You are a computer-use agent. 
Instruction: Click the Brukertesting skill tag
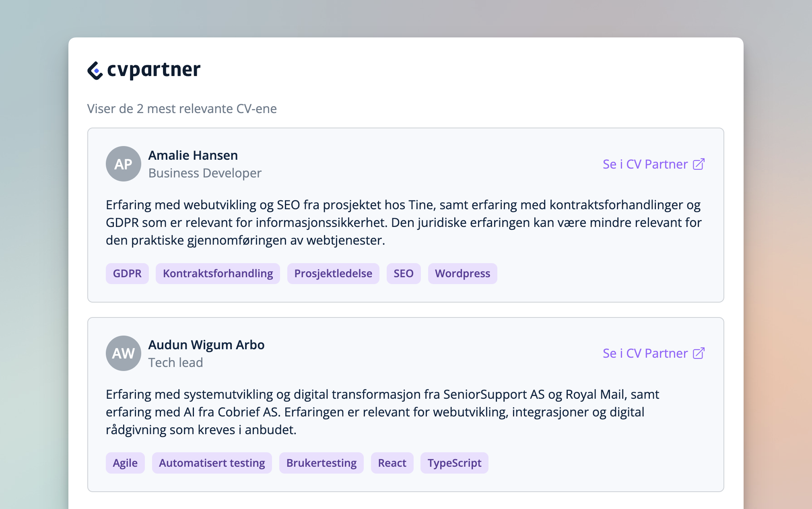coord(321,463)
